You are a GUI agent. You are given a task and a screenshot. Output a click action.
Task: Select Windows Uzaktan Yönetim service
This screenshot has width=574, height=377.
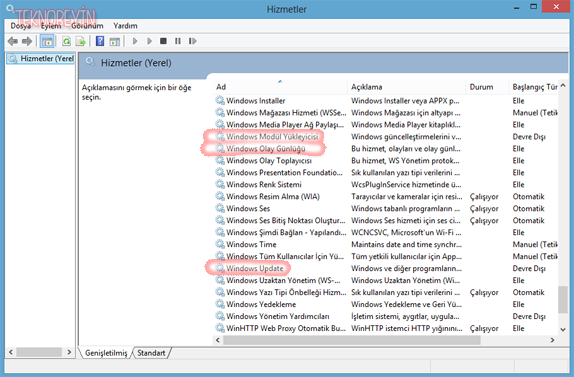coord(283,280)
